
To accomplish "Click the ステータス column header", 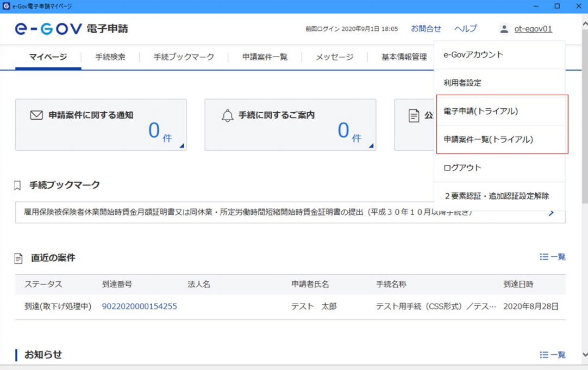I will pos(43,285).
